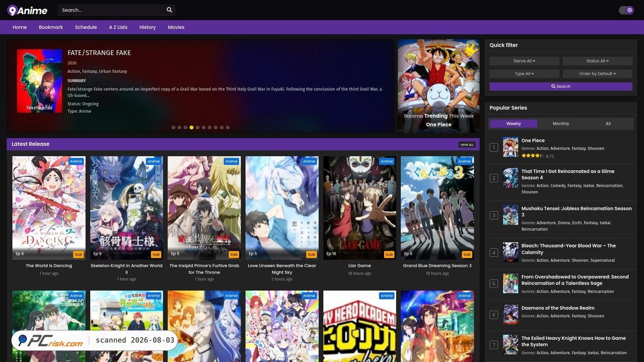Select the first slider dot
Image resolution: width=644 pixels, height=362 pixels.
click(x=173, y=127)
